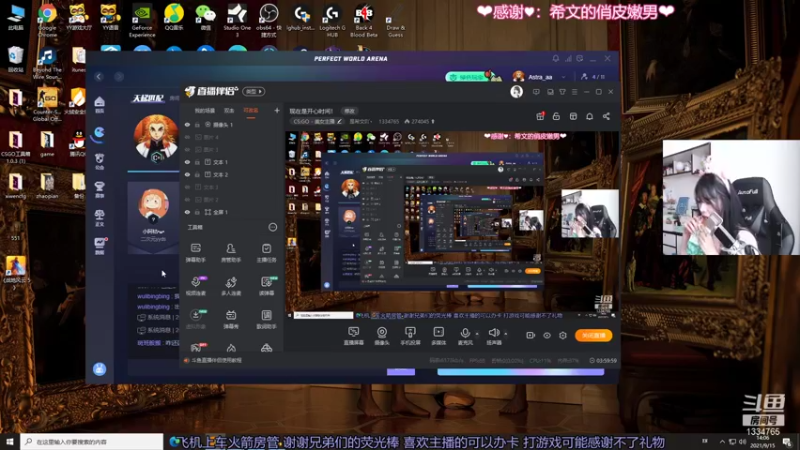
Task: Open the Windows Start menu
Action: coord(10,441)
